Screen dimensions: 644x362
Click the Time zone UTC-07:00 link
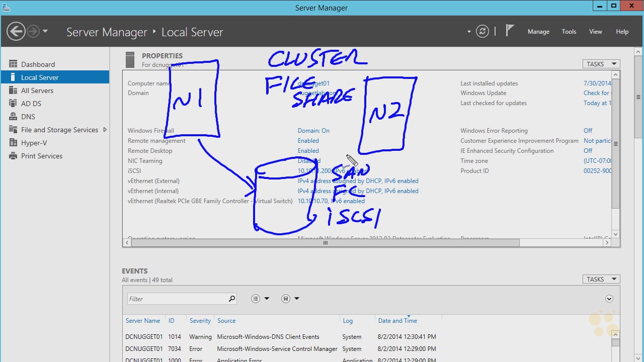(x=598, y=161)
